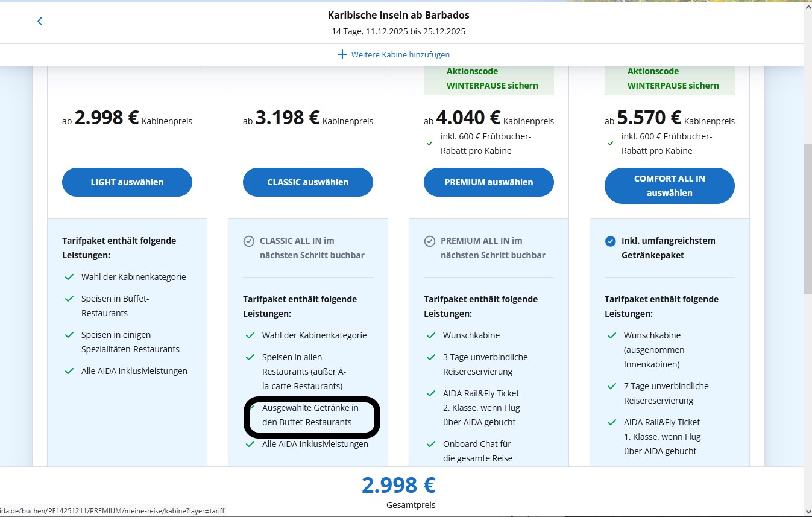Click the Ausgewählte Getränke in den Buffet-Restaurants item
812x517 pixels.
(x=310, y=415)
